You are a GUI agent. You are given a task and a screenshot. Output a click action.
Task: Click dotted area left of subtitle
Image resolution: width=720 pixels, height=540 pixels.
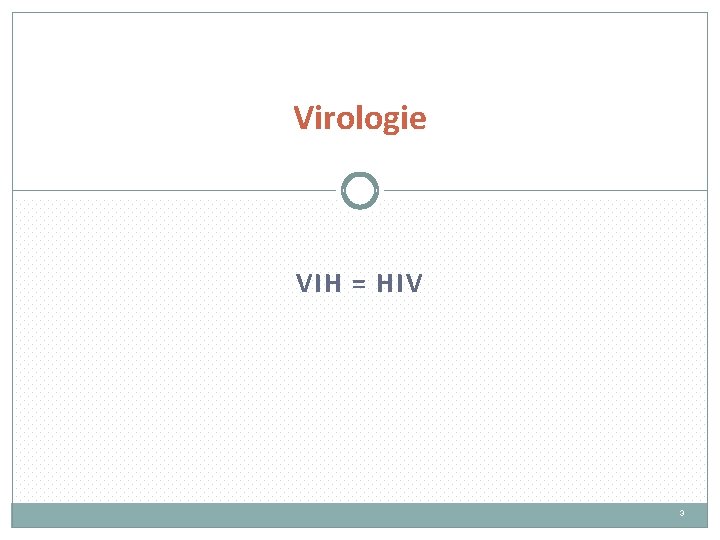click(150, 284)
